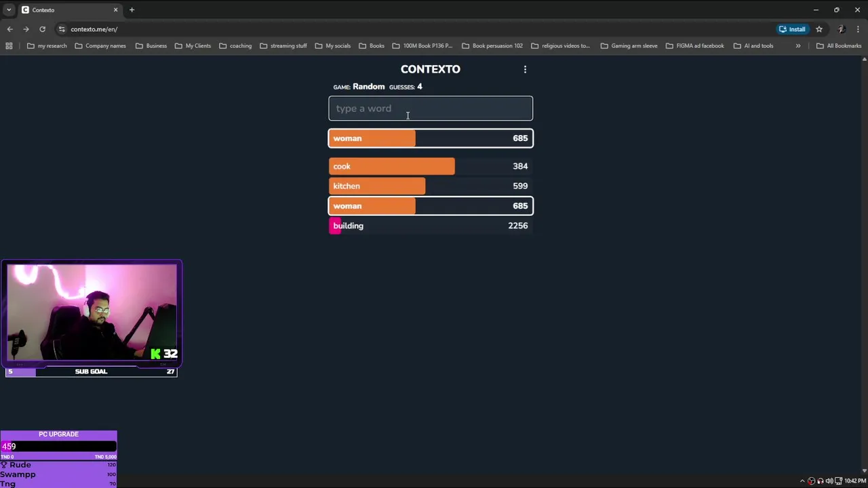868x488 pixels.
Task: Open 'My Clients' bookmark folder
Action: pos(193,46)
